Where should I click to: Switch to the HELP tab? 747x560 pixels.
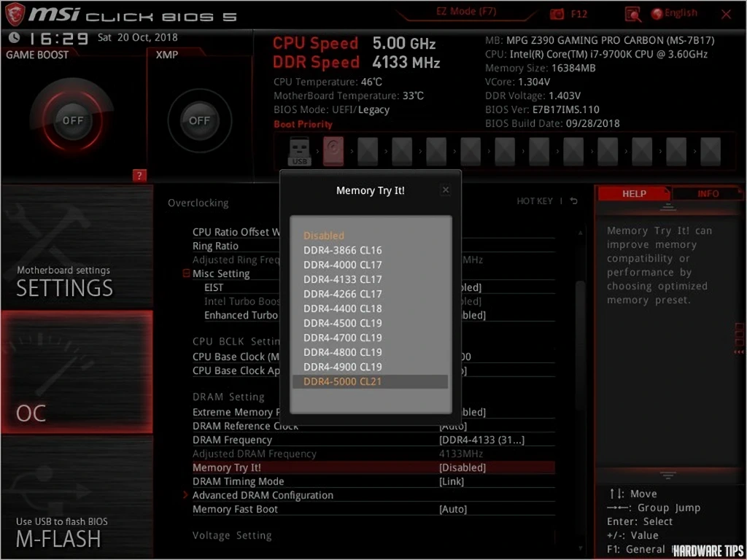coord(634,194)
